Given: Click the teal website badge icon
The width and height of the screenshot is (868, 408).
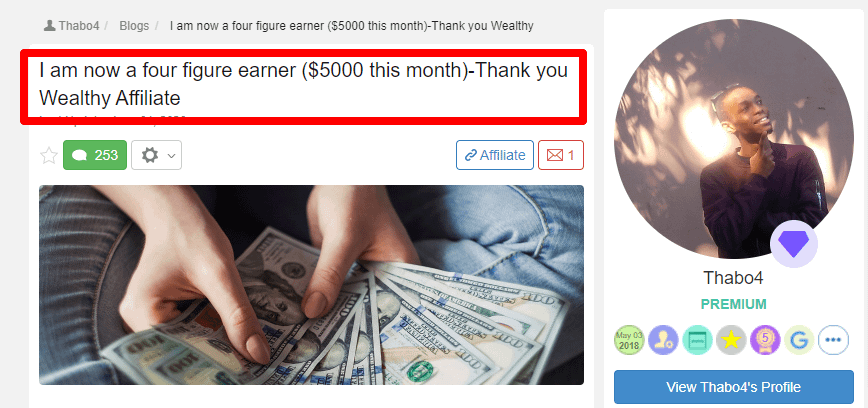Looking at the screenshot, I should (697, 340).
